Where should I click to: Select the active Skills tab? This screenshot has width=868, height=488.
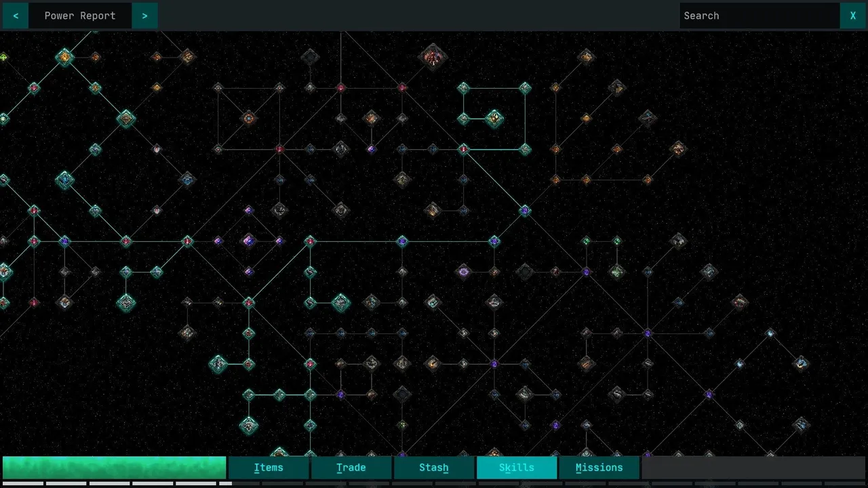[517, 468]
